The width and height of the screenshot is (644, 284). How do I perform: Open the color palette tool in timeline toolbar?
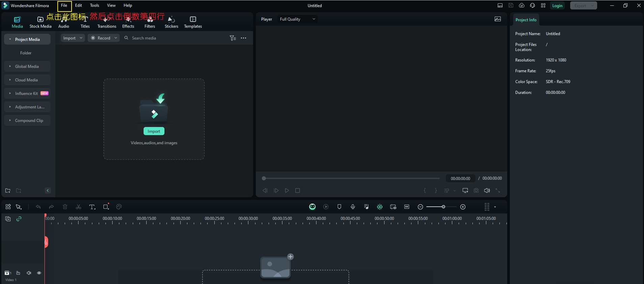[x=119, y=207]
